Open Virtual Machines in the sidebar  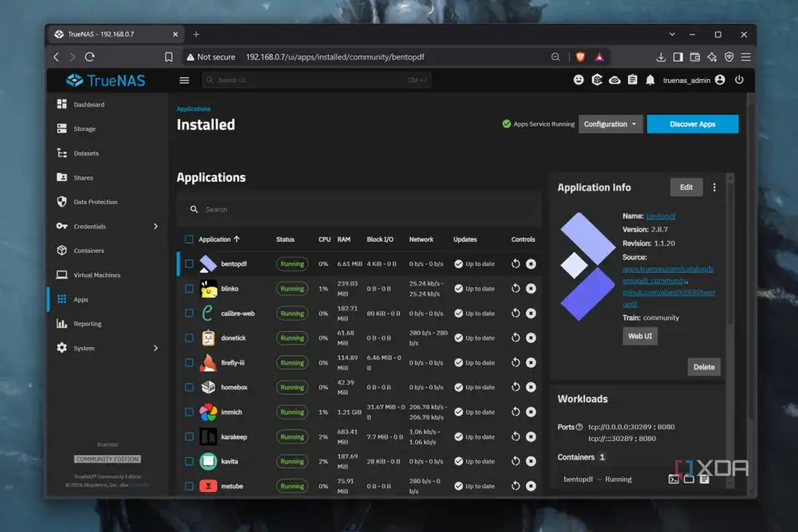point(96,275)
